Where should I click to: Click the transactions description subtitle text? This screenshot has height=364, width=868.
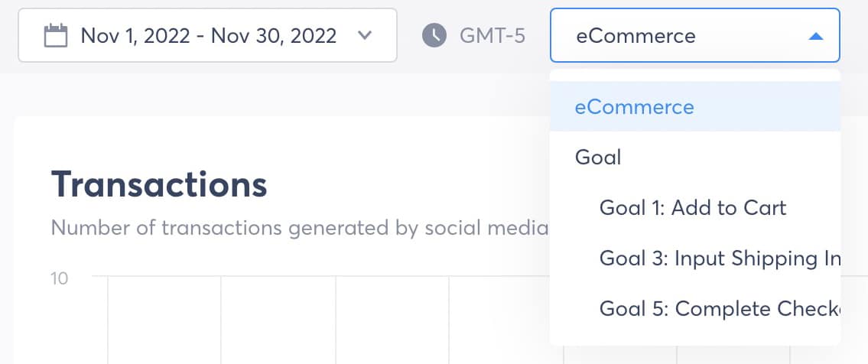point(300,228)
